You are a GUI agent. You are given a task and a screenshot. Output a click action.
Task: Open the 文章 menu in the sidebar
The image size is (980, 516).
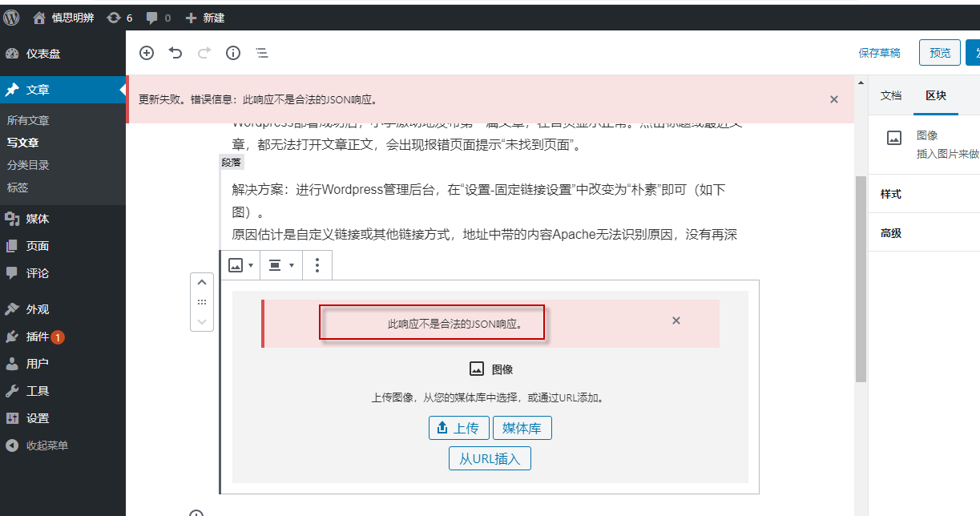click(x=63, y=90)
